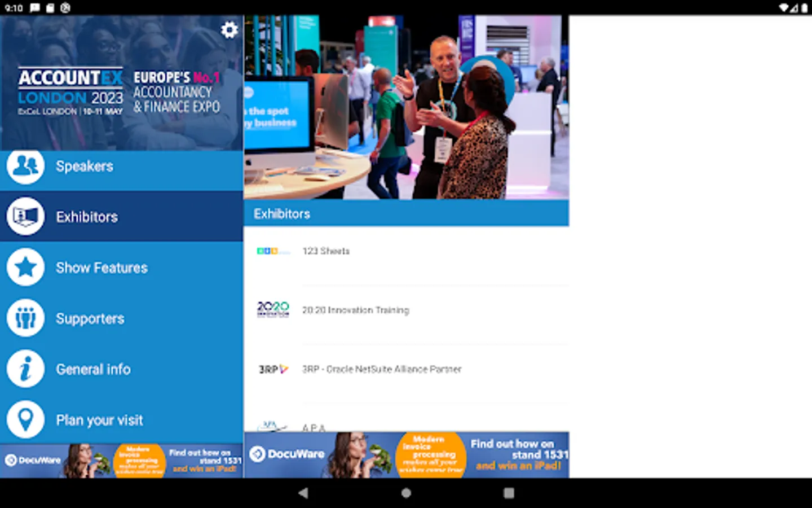The height and width of the screenshot is (508, 812).
Task: Open DocuWare ad in side menu
Action: coord(122,461)
